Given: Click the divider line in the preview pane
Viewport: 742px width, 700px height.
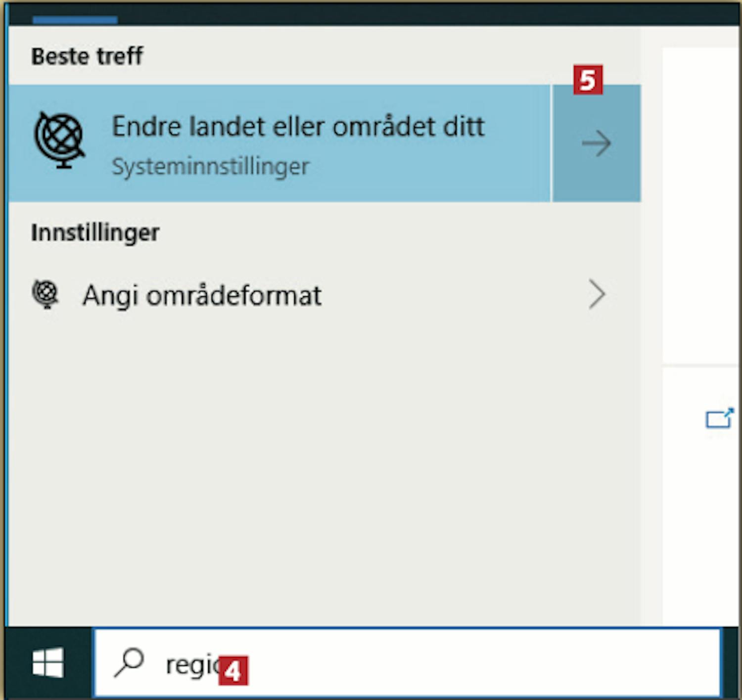Looking at the screenshot, I should click(x=700, y=366).
